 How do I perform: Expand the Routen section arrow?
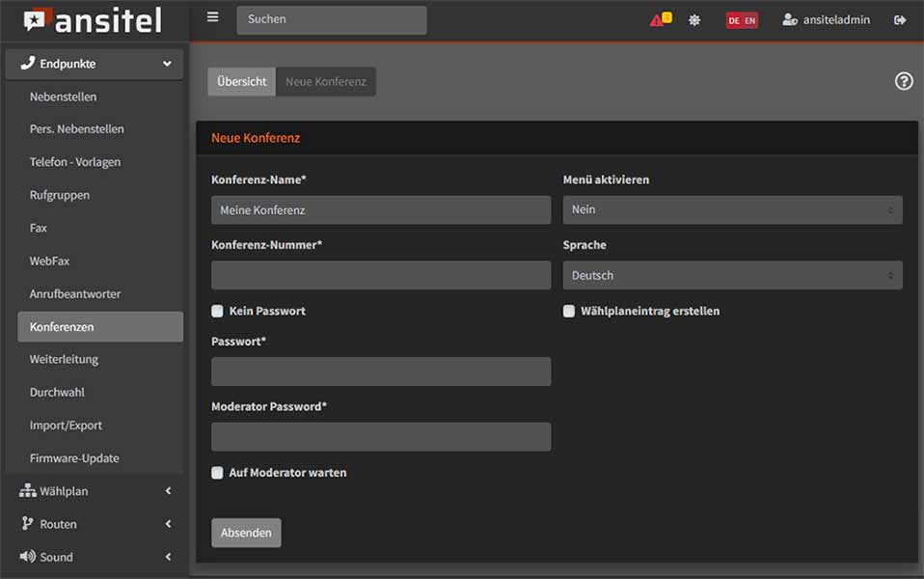click(169, 524)
